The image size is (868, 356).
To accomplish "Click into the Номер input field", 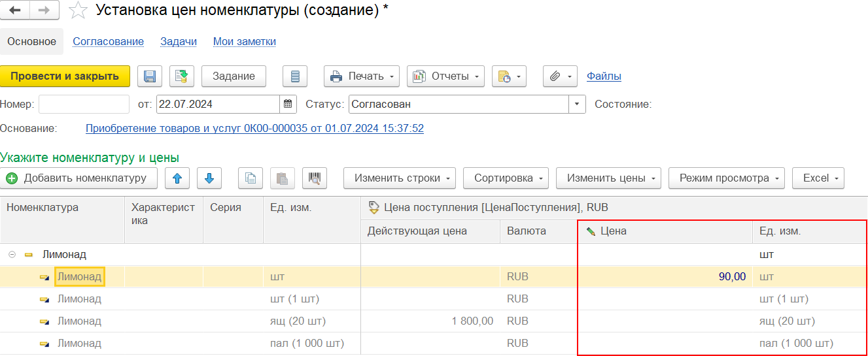I will click(x=84, y=104).
